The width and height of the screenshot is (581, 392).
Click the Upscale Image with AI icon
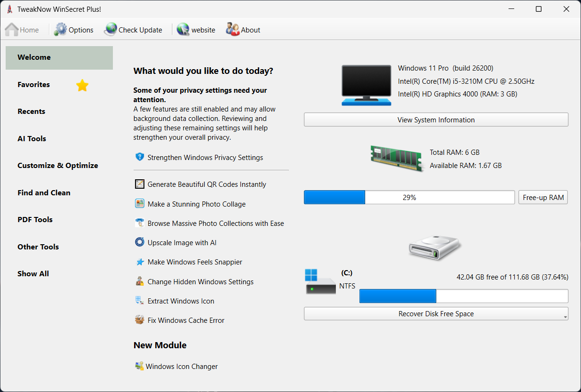[x=139, y=242]
